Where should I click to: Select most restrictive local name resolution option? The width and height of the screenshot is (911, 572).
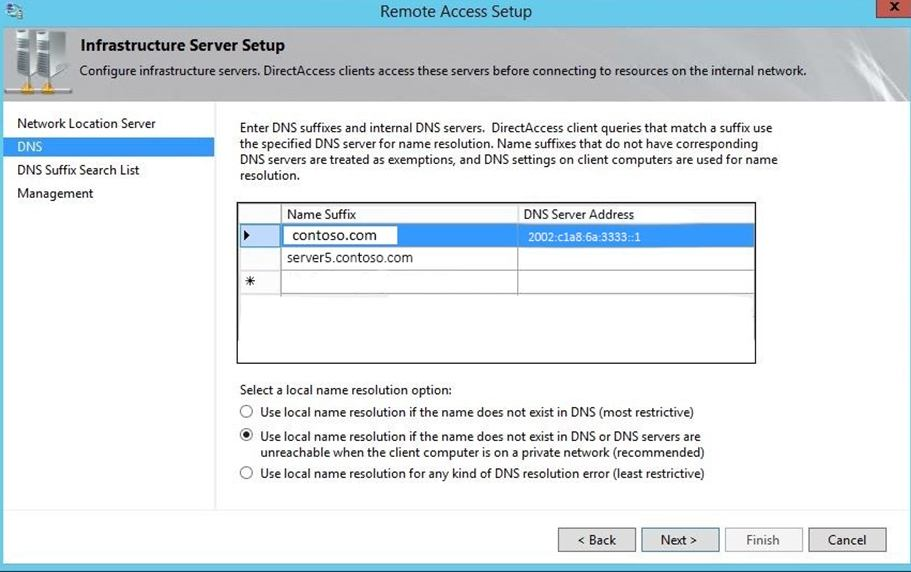247,412
